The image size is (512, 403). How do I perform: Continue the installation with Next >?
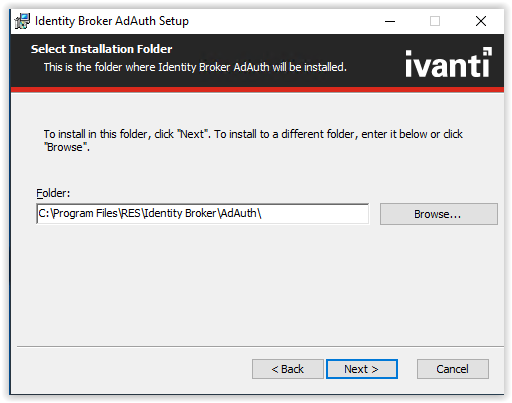click(x=362, y=369)
